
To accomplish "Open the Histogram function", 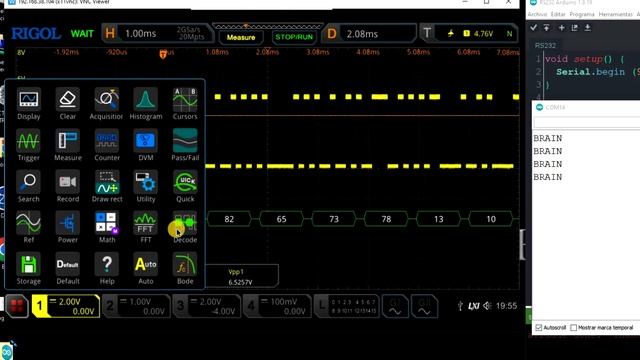I will (146, 99).
